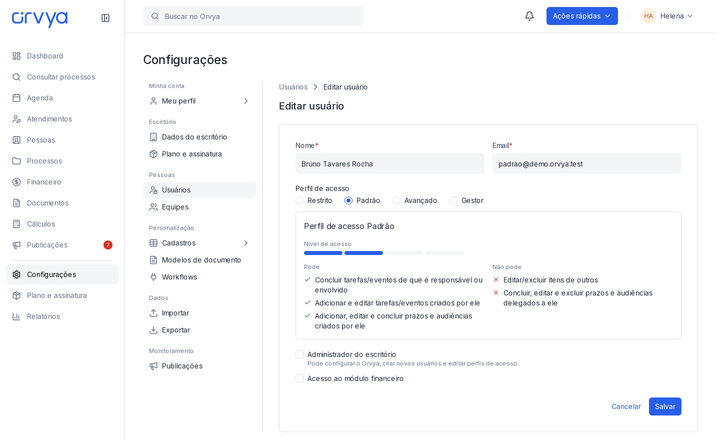Select the Gestor access profile
This screenshot has width=720, height=440.
(453, 201)
